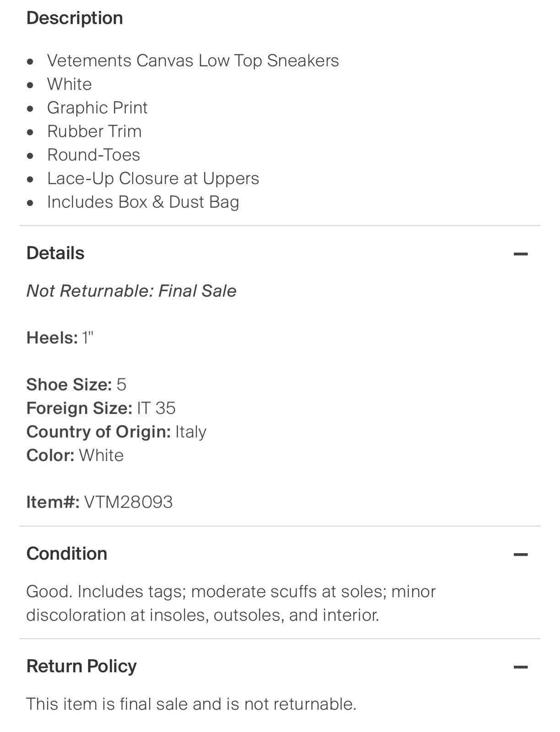The image size is (560, 732).
Task: Tap the Return Policy section heading
Action: [81, 666]
